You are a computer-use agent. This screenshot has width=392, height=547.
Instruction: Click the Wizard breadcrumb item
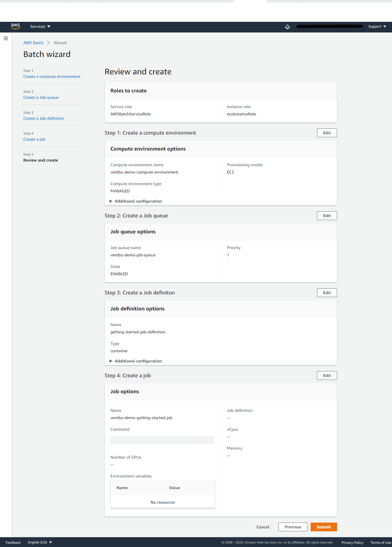coord(60,43)
